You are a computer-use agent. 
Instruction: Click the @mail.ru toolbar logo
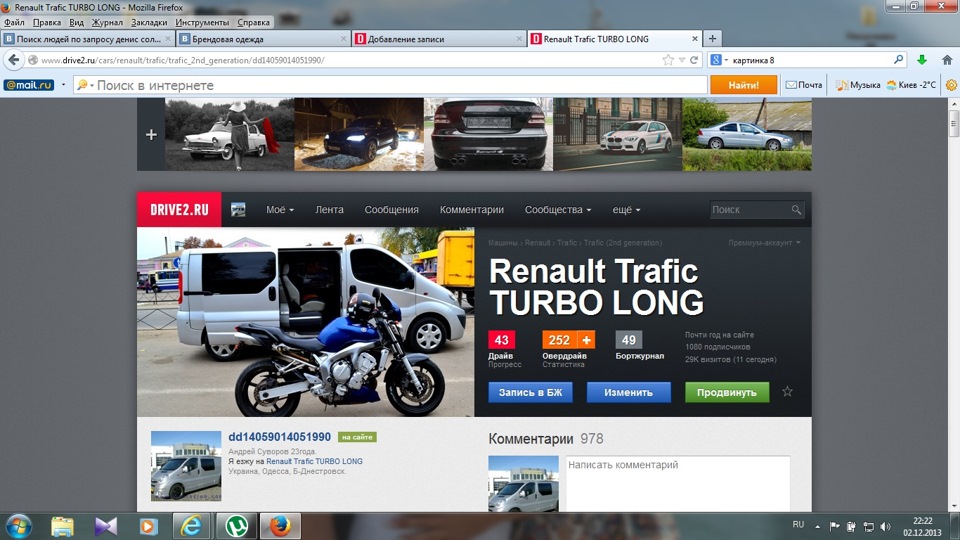point(29,85)
